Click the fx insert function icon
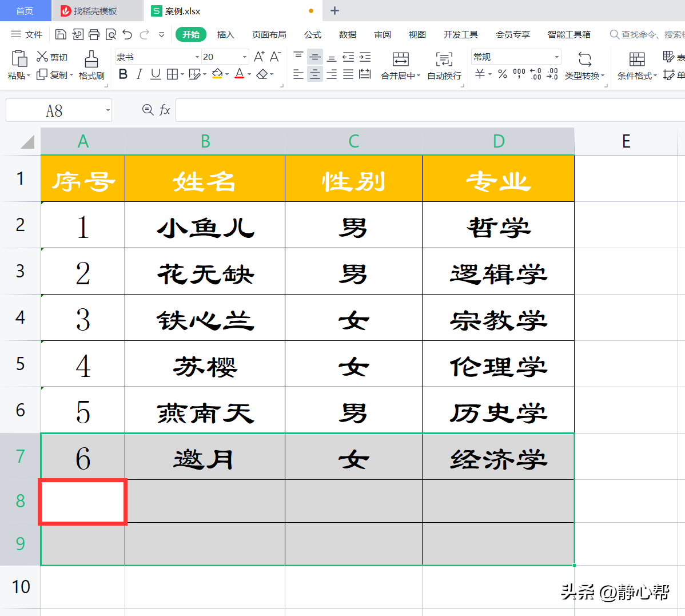 pyautogui.click(x=165, y=110)
